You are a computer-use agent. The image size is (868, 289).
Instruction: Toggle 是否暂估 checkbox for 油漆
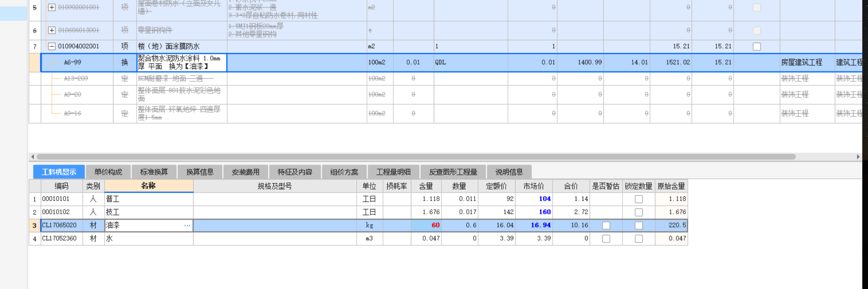point(606,226)
